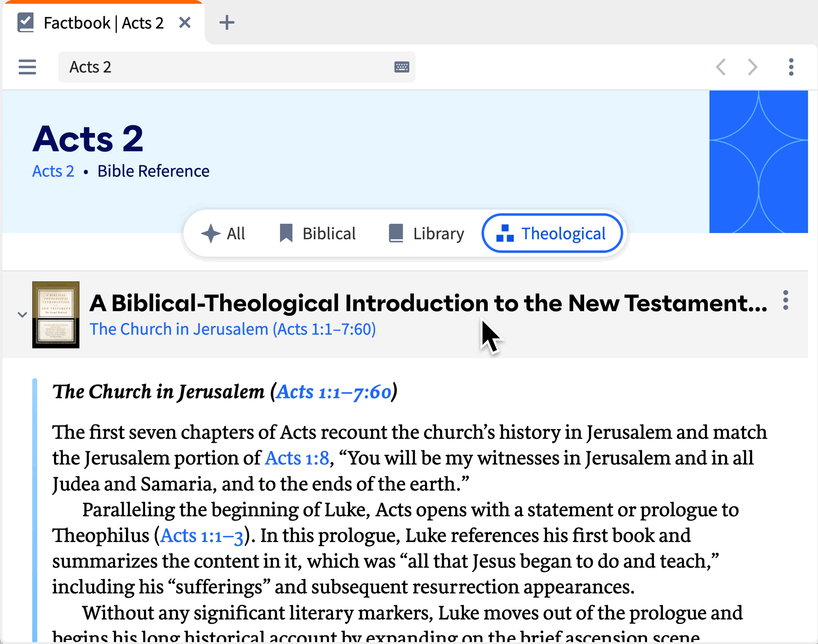
Task: Select the Theological filter
Action: tap(552, 233)
